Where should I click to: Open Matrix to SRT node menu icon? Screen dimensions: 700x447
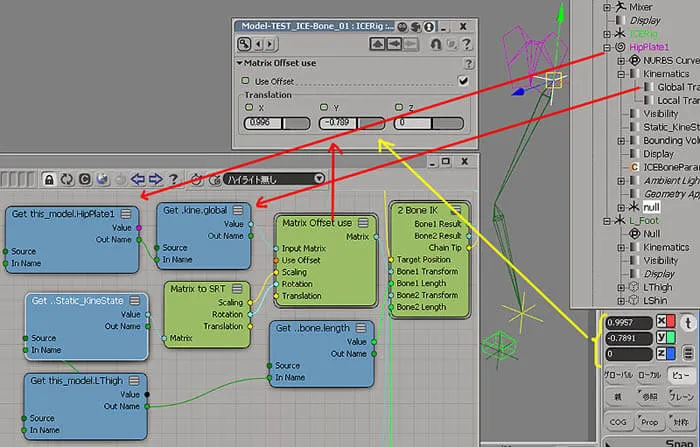[237, 288]
